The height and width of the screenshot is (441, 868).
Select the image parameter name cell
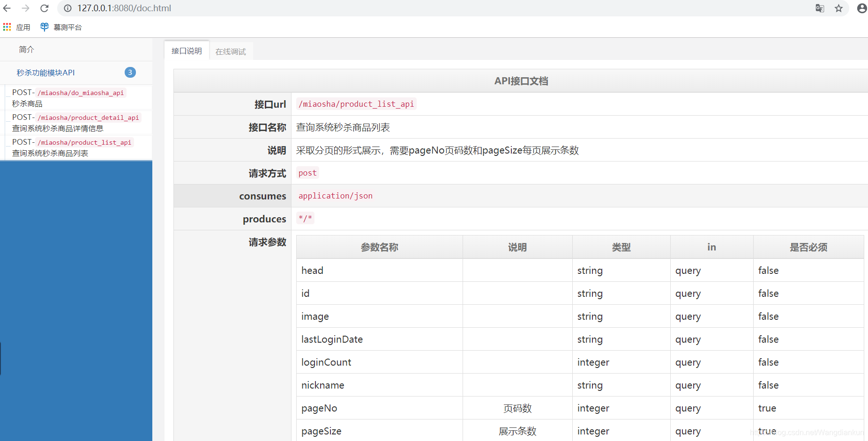(x=380, y=316)
